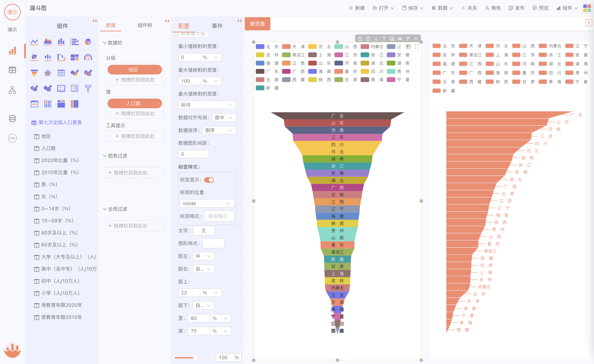This screenshot has width=594, height=364.
Task: Choose the pie chart component icon
Action: (88, 42)
